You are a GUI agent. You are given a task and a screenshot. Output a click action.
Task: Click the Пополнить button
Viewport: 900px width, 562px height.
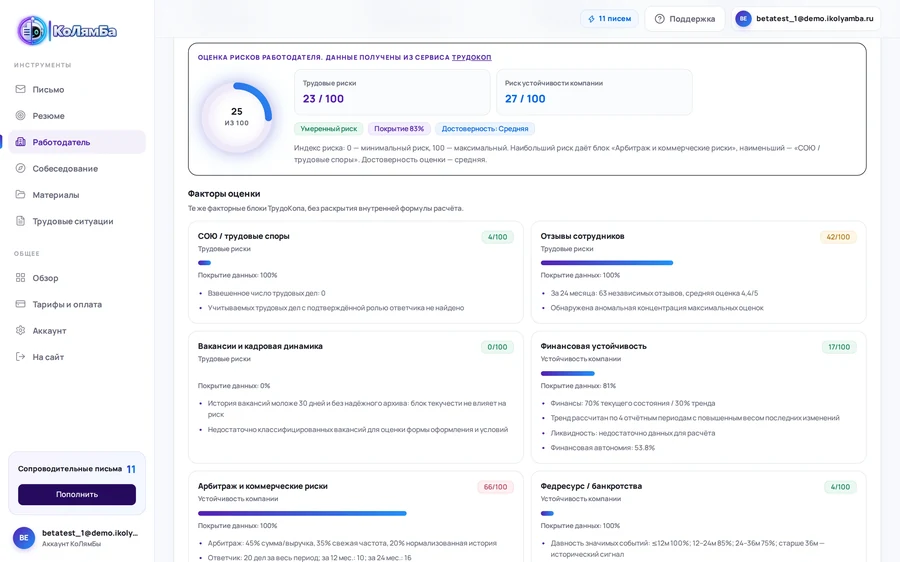click(77, 494)
